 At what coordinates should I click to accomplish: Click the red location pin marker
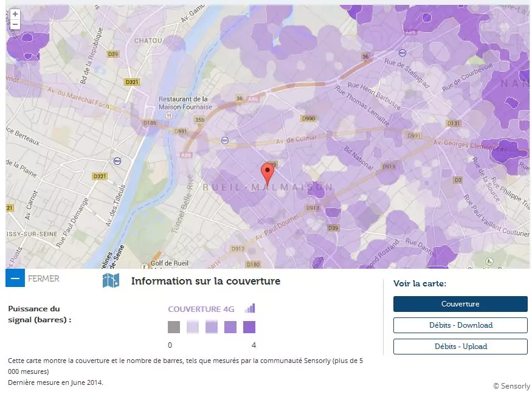[x=267, y=173]
